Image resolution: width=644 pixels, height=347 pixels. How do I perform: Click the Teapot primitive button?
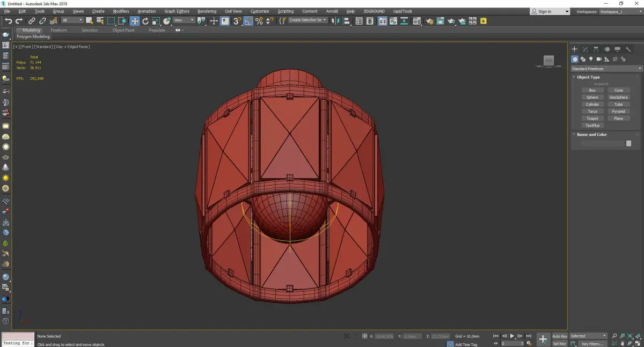tap(592, 119)
